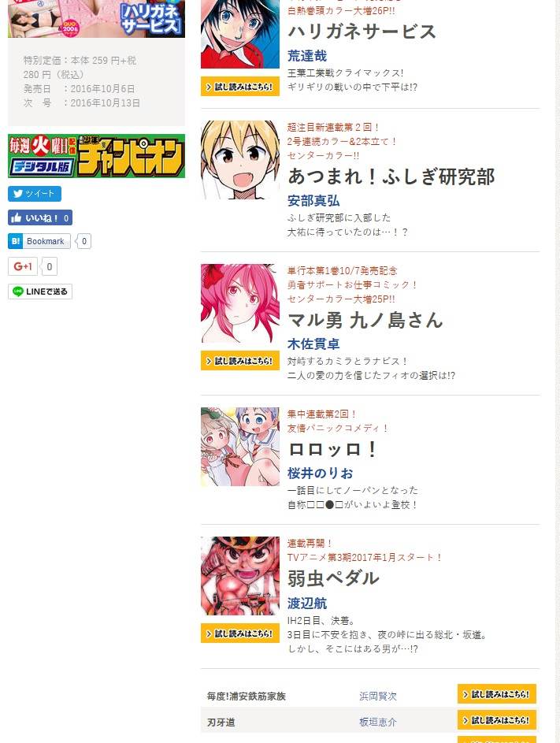Open the Google Plus count bubble
Image resolution: width=560 pixels, height=743 pixels.
click(50, 266)
